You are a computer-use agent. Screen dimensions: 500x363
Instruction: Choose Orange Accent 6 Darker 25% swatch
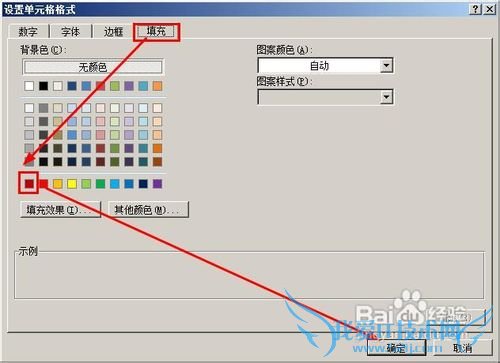click(157, 148)
